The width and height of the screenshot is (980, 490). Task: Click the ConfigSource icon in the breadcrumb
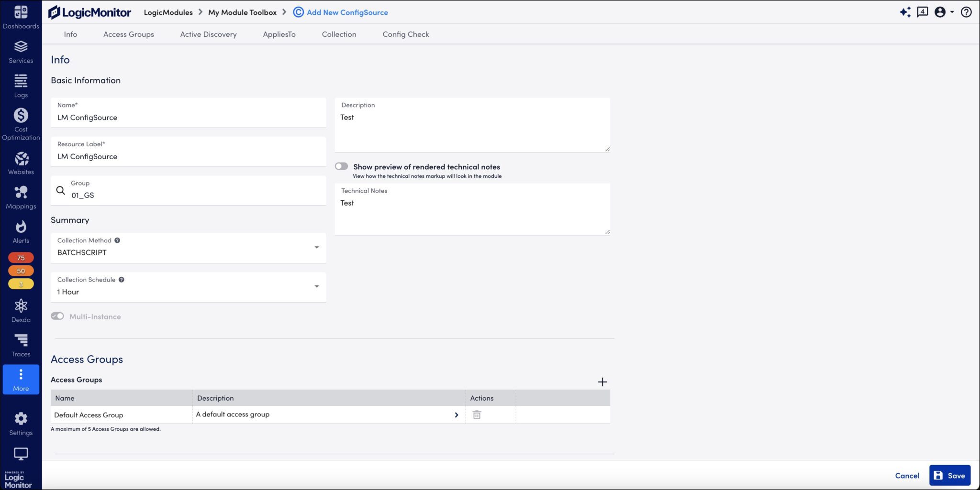point(298,12)
